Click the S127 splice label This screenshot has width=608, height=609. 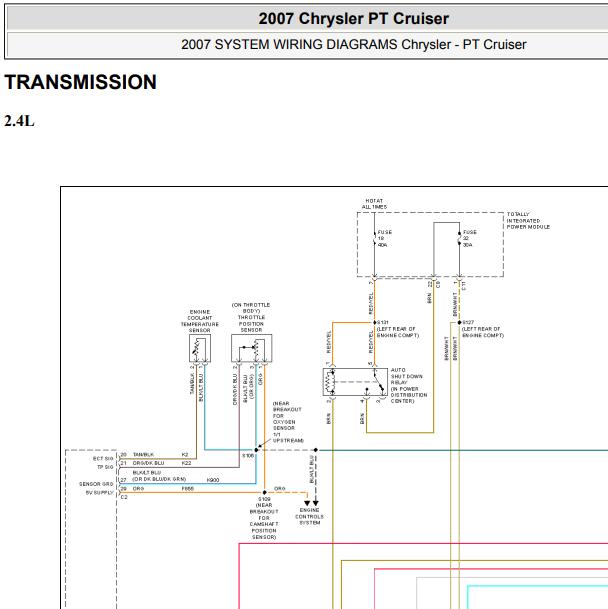coord(468,322)
